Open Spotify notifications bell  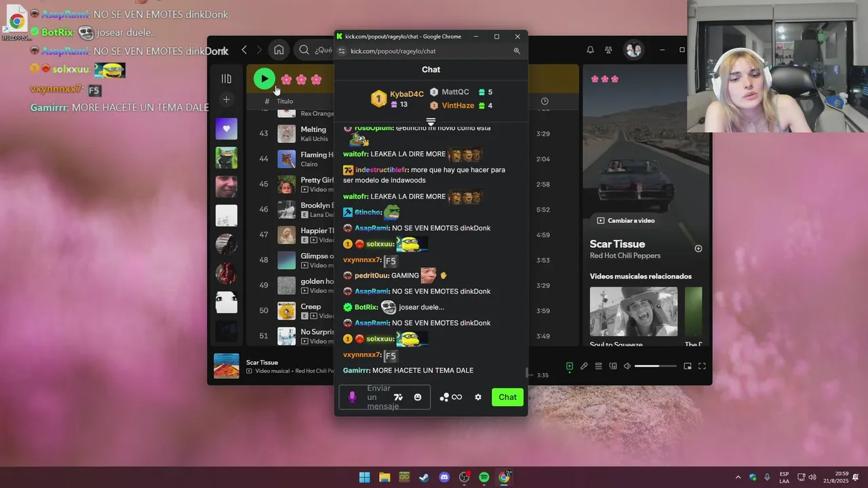(x=590, y=49)
